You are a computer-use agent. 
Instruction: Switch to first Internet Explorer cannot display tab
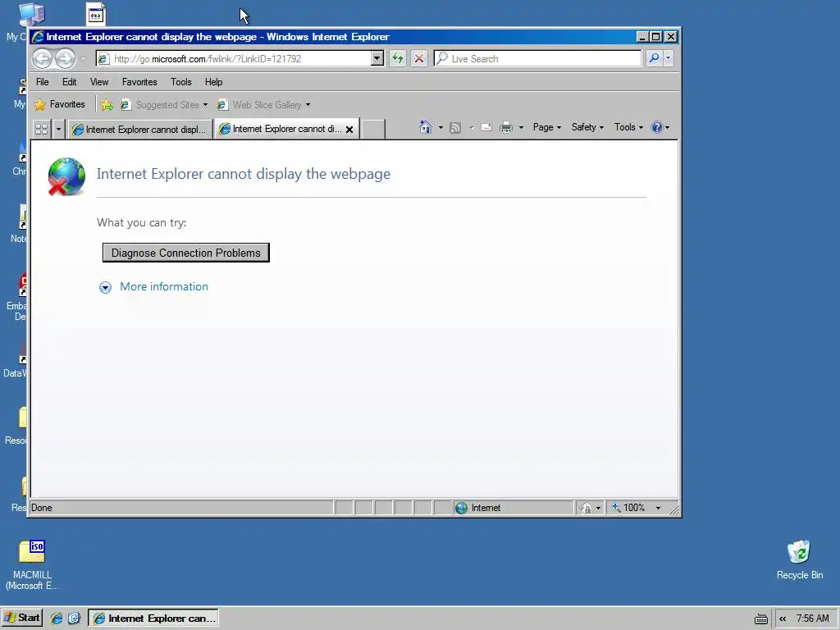tap(139, 129)
